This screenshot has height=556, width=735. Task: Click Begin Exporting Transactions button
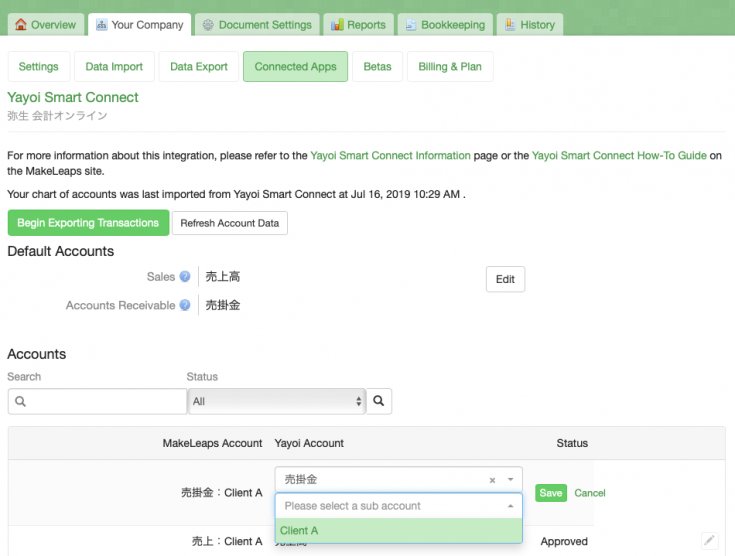[x=88, y=223]
